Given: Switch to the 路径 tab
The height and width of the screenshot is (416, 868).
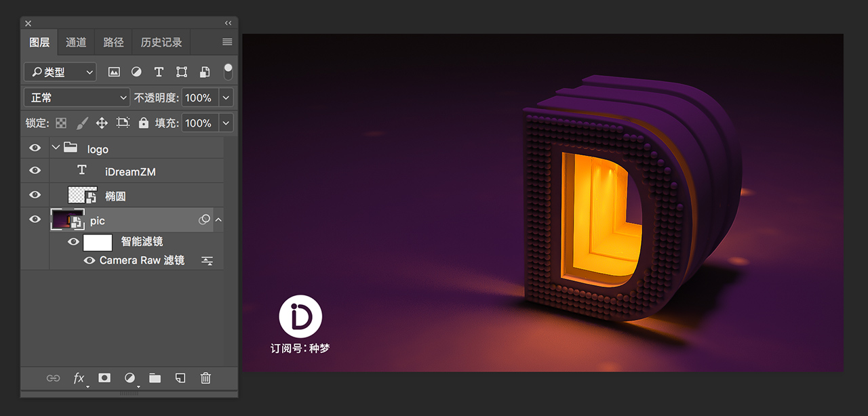Looking at the screenshot, I should pos(113,42).
